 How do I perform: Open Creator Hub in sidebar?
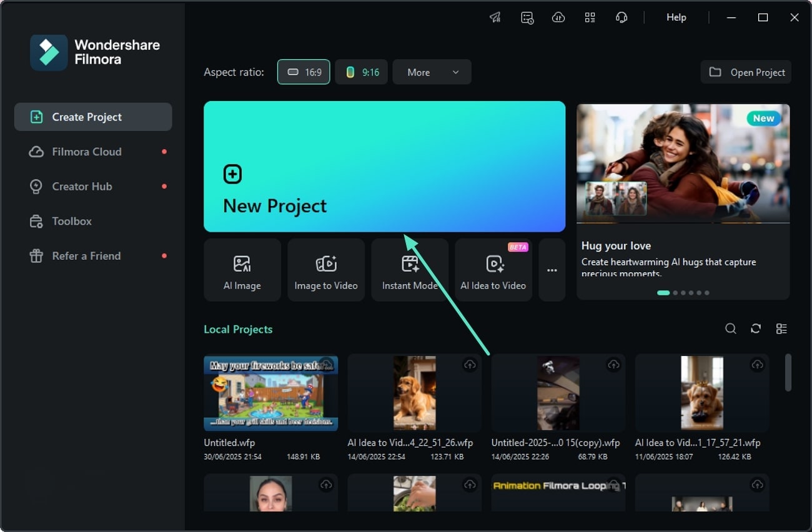pyautogui.click(x=93, y=186)
